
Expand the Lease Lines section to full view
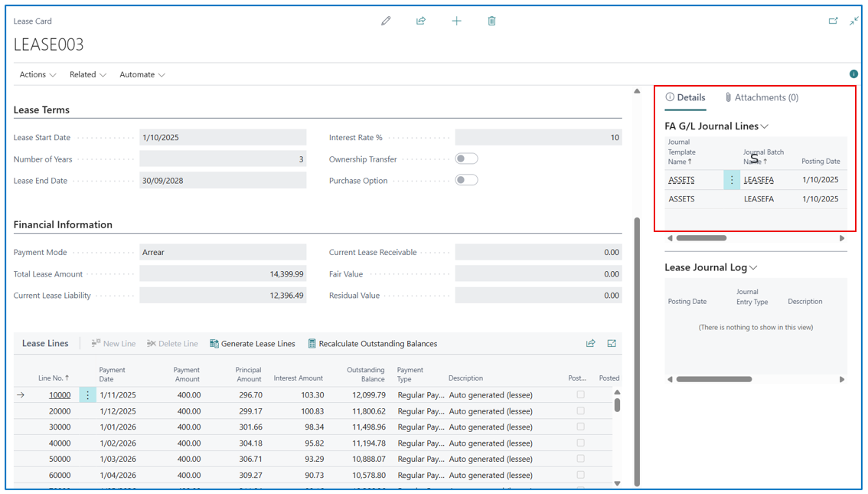pos(612,344)
